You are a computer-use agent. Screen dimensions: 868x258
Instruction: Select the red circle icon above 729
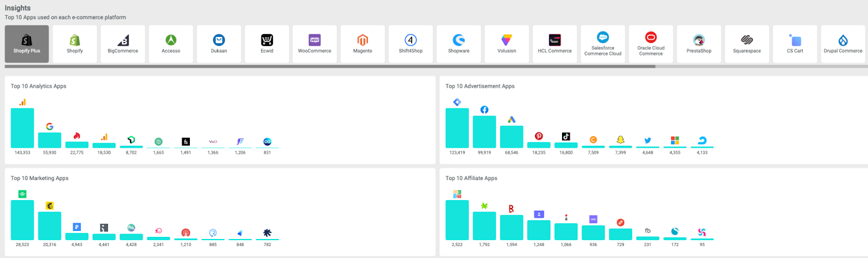(620, 222)
